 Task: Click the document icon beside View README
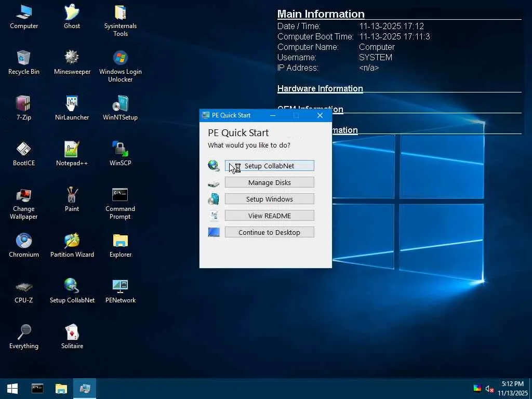point(214,216)
